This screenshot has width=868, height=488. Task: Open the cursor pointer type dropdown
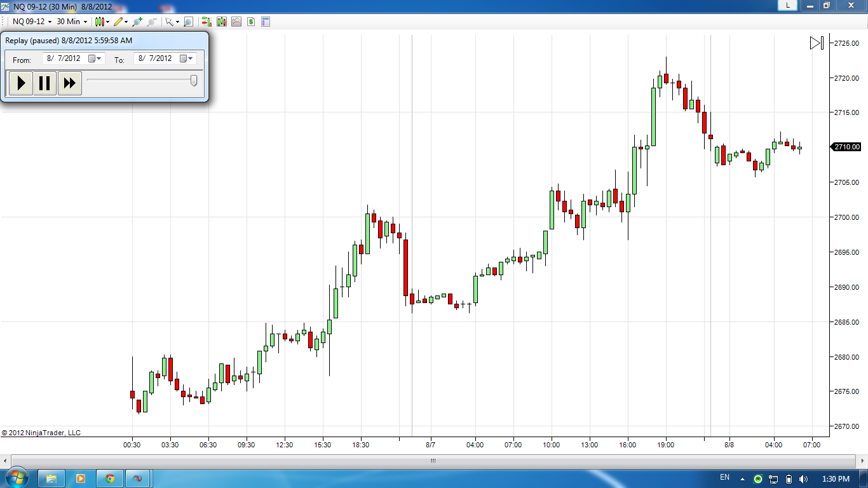coord(172,22)
